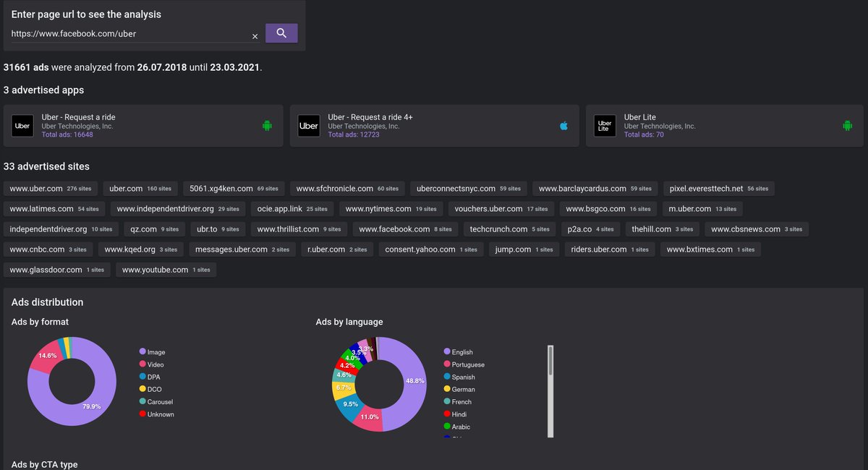The width and height of the screenshot is (868, 470).
Task: Select the www.bsgco.com site chip
Action: click(x=608, y=209)
